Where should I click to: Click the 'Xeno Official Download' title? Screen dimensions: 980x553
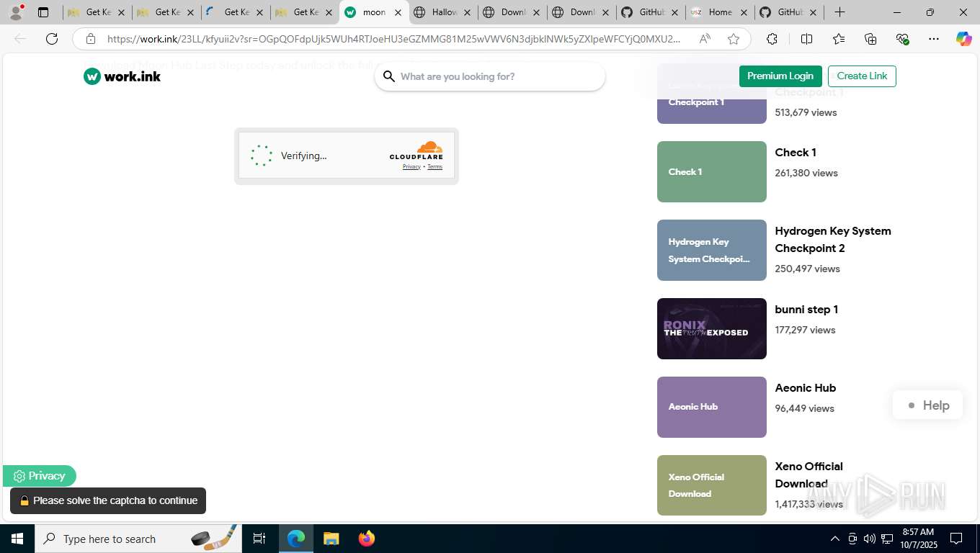808,475
